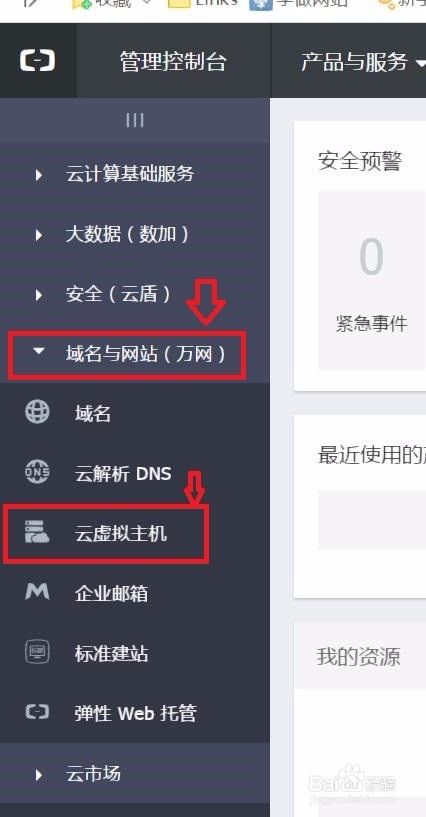Click the bracket icon beside 弹性 Web 托管

(37, 712)
